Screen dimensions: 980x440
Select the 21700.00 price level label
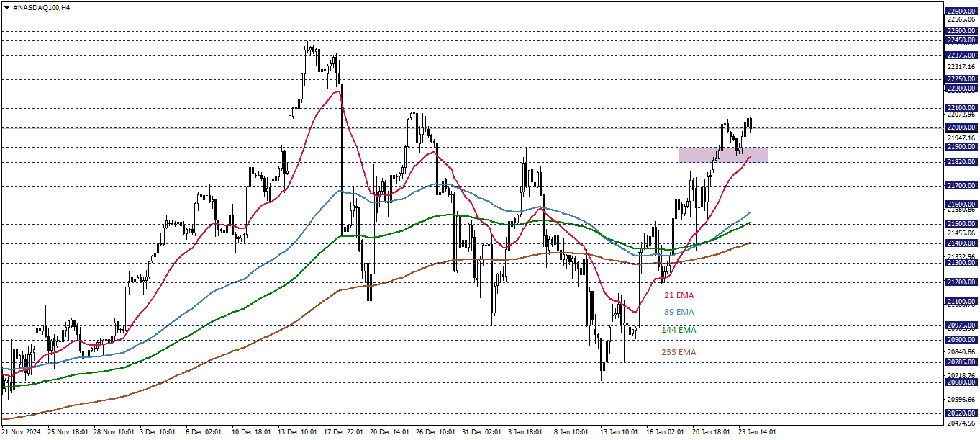click(x=961, y=186)
